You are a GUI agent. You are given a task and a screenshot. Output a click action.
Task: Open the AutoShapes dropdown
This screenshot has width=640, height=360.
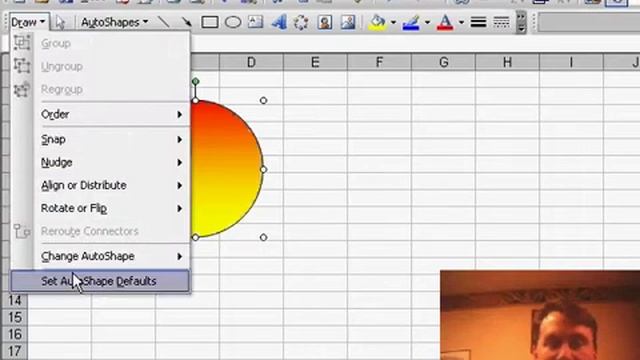click(x=114, y=22)
